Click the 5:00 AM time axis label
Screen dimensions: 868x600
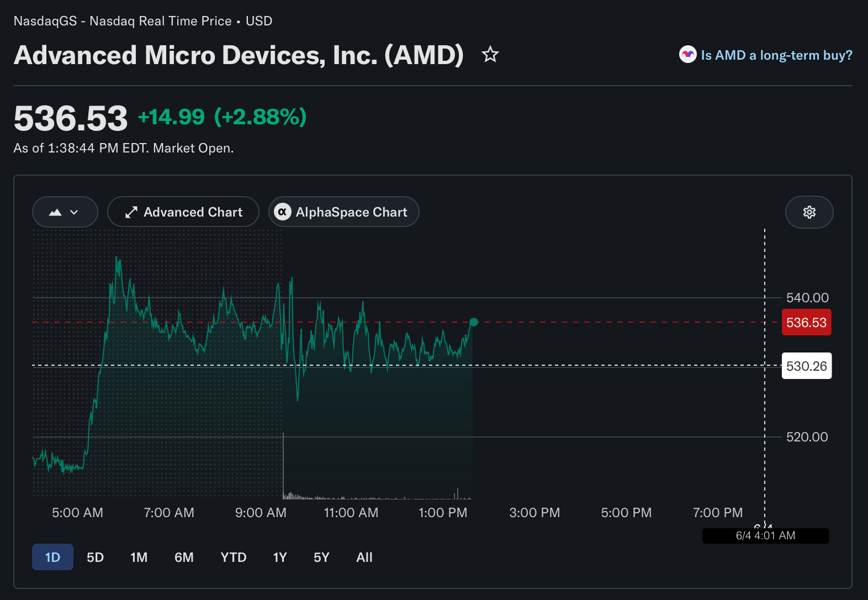[x=77, y=513]
